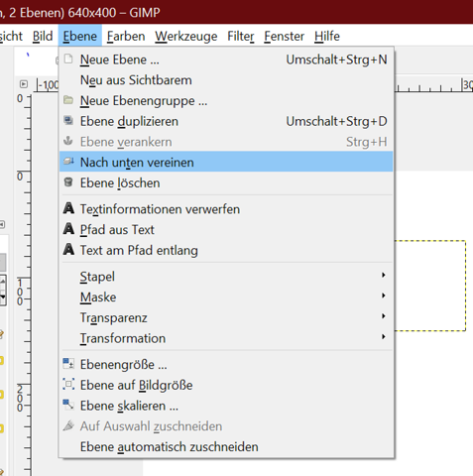Click the Ebenengröße icon
The image size is (473, 476).
[68, 364]
